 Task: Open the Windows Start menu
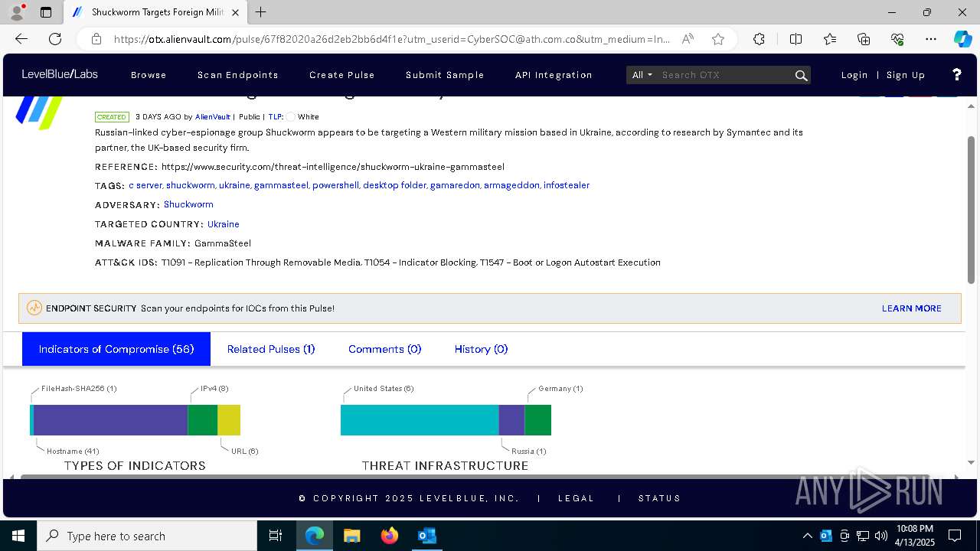coord(18,536)
